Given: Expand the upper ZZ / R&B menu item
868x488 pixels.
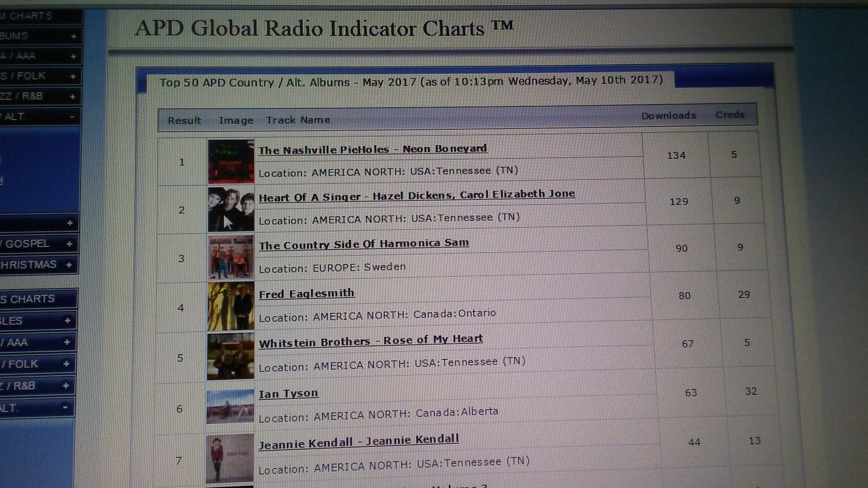Looking at the screenshot, I should tap(72, 97).
